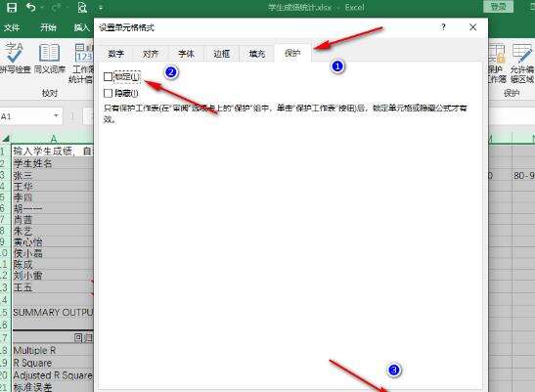Expand the quick access toolbar customize arrow
The height and width of the screenshot is (392, 535).
pyautogui.click(x=101, y=8)
